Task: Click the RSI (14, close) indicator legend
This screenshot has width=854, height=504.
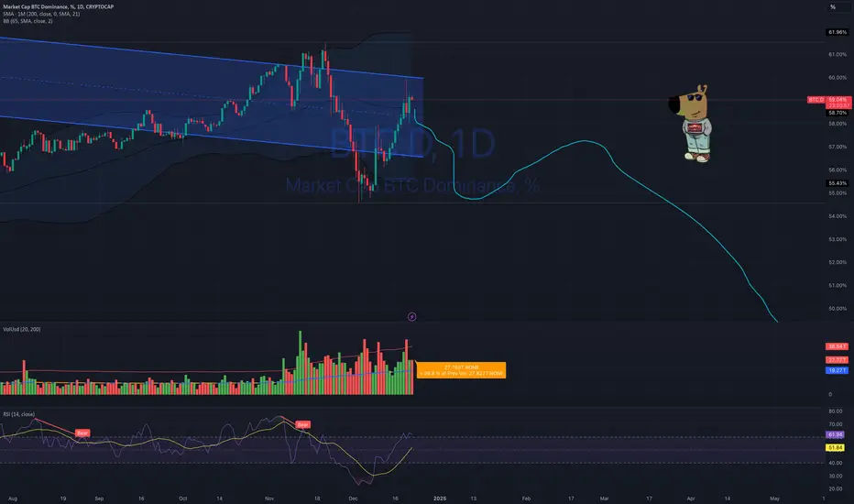Action: tap(19, 414)
